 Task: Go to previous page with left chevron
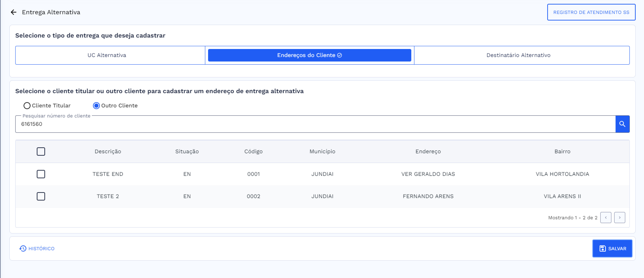pyautogui.click(x=606, y=217)
